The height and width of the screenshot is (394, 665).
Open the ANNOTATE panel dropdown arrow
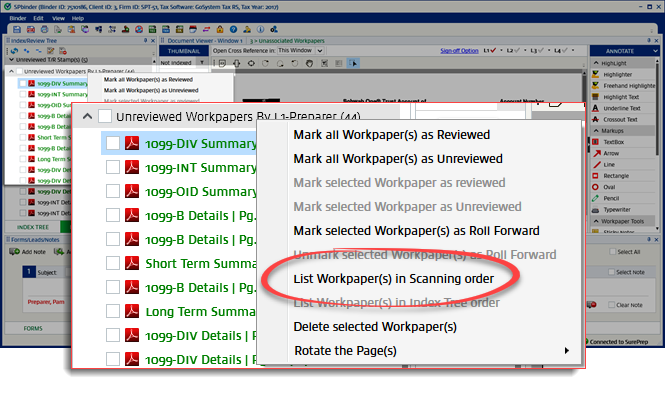[x=655, y=51]
